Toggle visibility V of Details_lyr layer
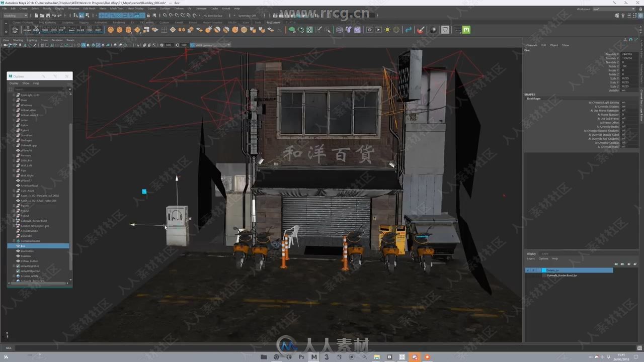644x362 pixels. point(527,270)
